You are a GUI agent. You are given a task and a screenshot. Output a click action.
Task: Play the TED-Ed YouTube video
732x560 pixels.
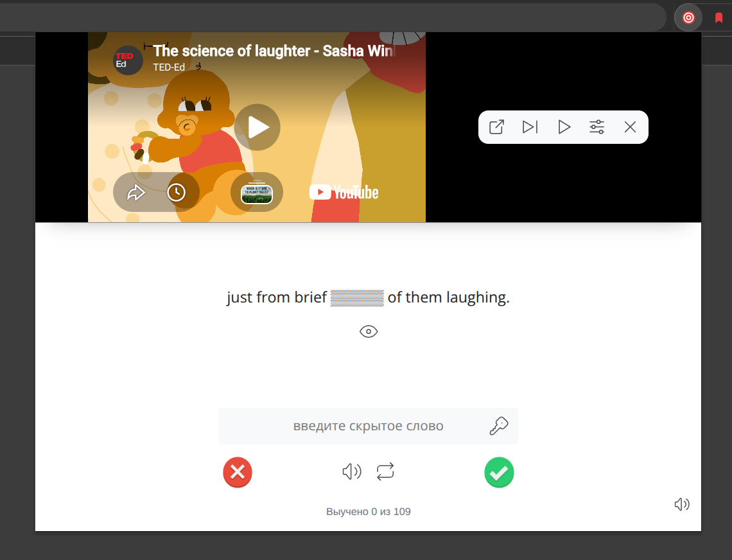(257, 127)
